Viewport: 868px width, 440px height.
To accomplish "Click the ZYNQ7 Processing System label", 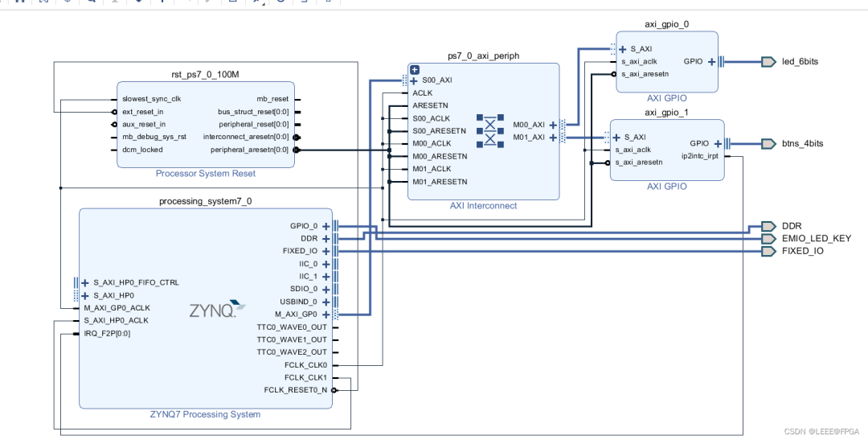I will coord(205,415).
